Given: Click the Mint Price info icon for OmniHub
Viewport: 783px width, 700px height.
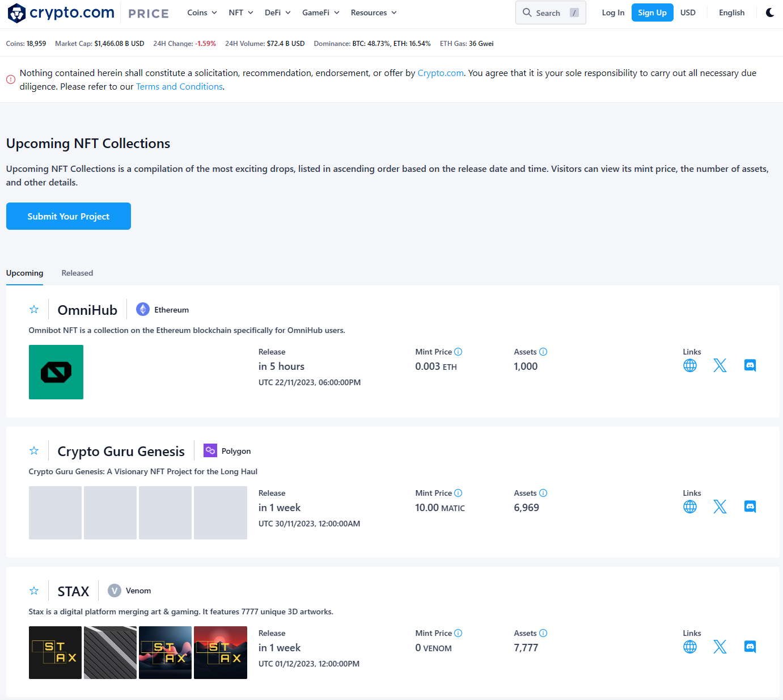Looking at the screenshot, I should tap(458, 352).
